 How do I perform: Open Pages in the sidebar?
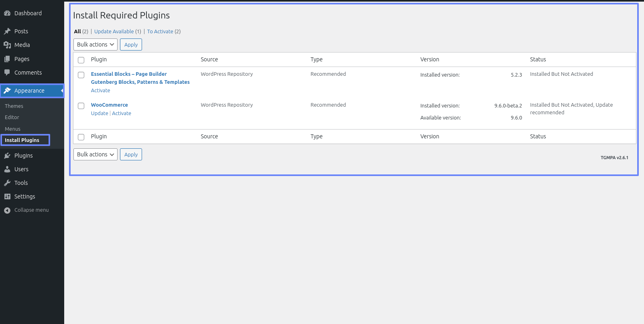tap(32, 59)
